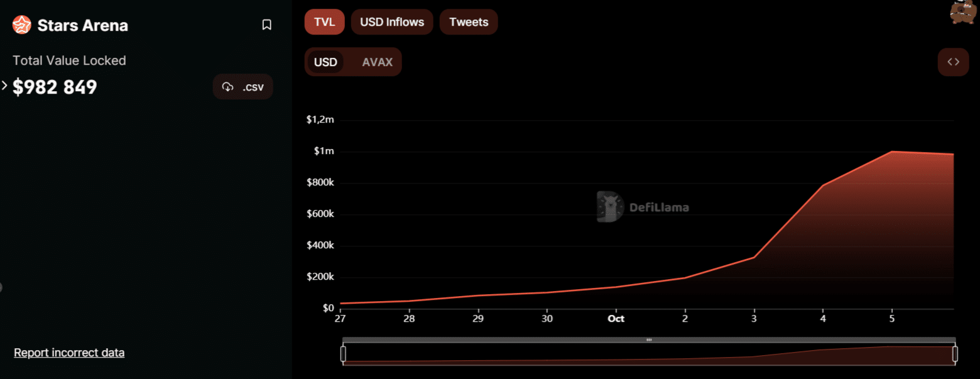Click the chart peak above day 5

(x=892, y=151)
